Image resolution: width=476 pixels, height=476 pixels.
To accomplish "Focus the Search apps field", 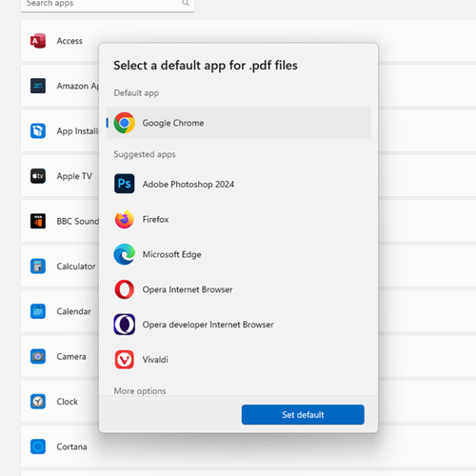I will (x=108, y=5).
